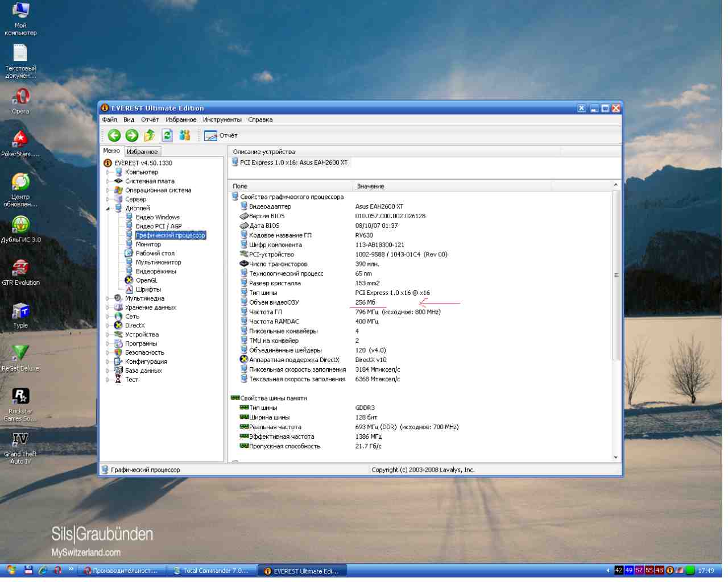This screenshot has width=728, height=582.
Task: Expand the Сервер tree node
Action: (x=108, y=199)
